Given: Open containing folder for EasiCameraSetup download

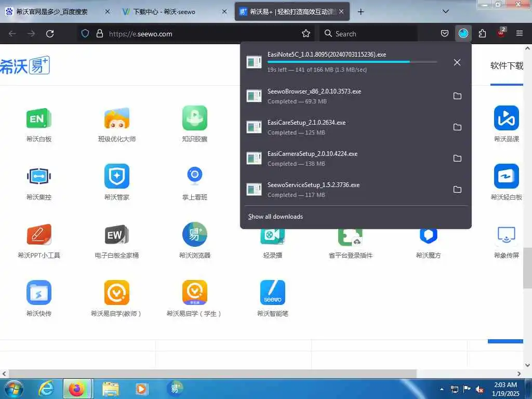Looking at the screenshot, I should [x=457, y=158].
